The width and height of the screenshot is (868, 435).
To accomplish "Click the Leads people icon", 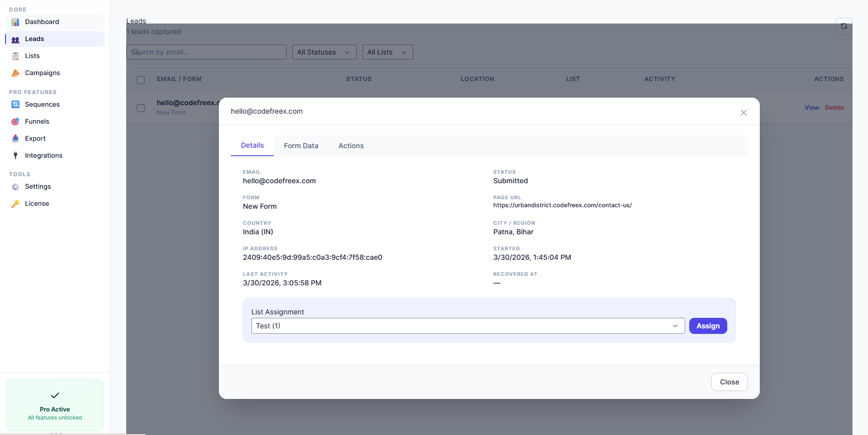I will [x=16, y=39].
